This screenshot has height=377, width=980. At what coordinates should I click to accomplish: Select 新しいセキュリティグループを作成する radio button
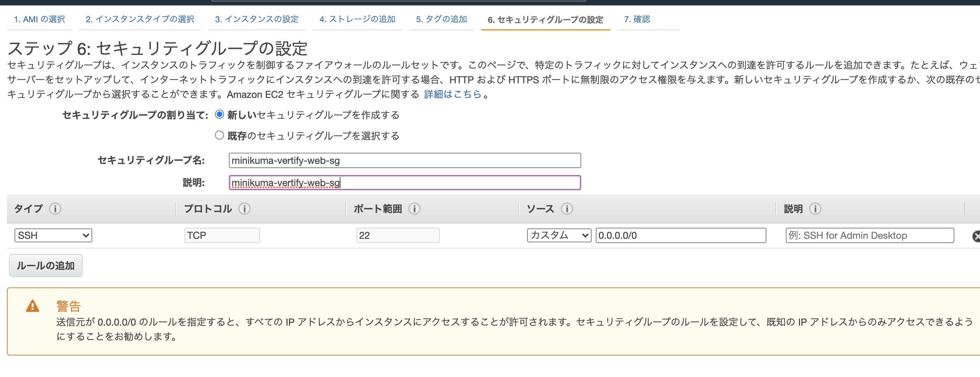pos(219,114)
